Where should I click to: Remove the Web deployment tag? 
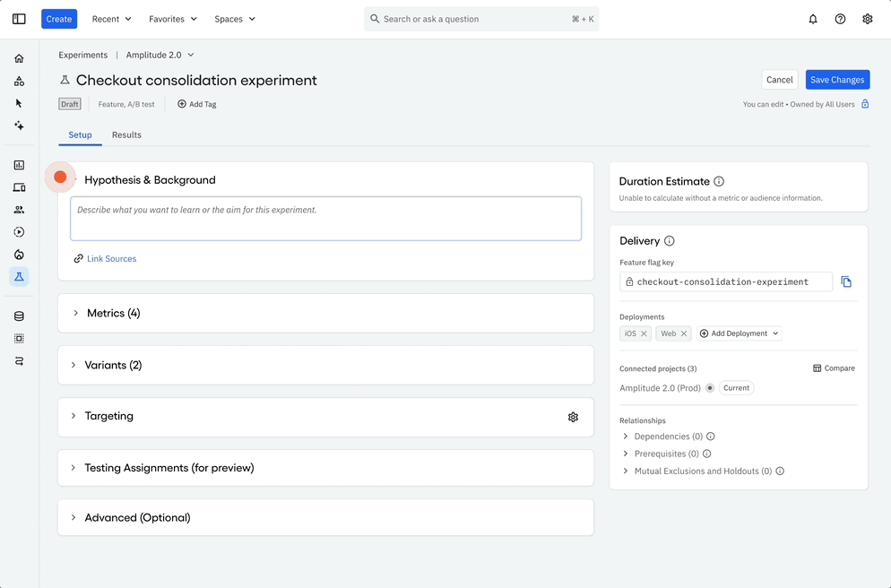tap(684, 333)
